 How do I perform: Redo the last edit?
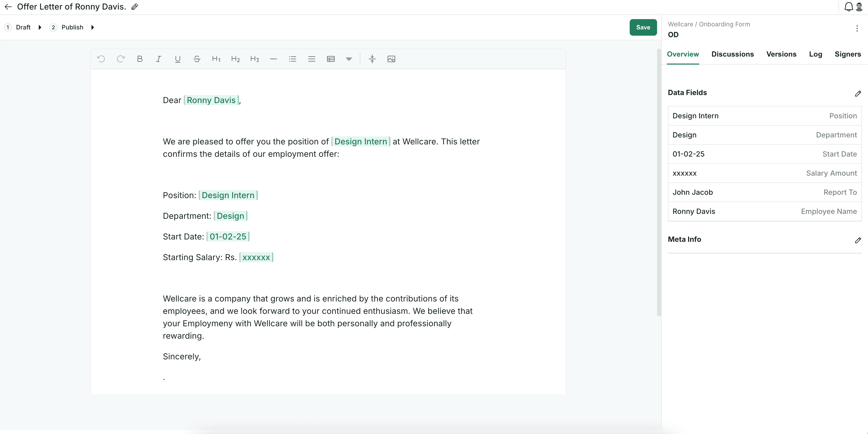tap(121, 59)
